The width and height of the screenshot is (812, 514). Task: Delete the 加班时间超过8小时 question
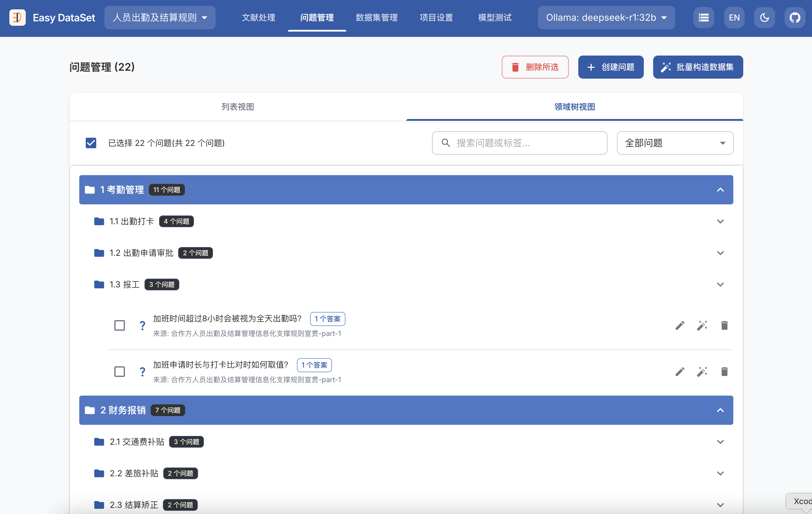[x=724, y=325]
